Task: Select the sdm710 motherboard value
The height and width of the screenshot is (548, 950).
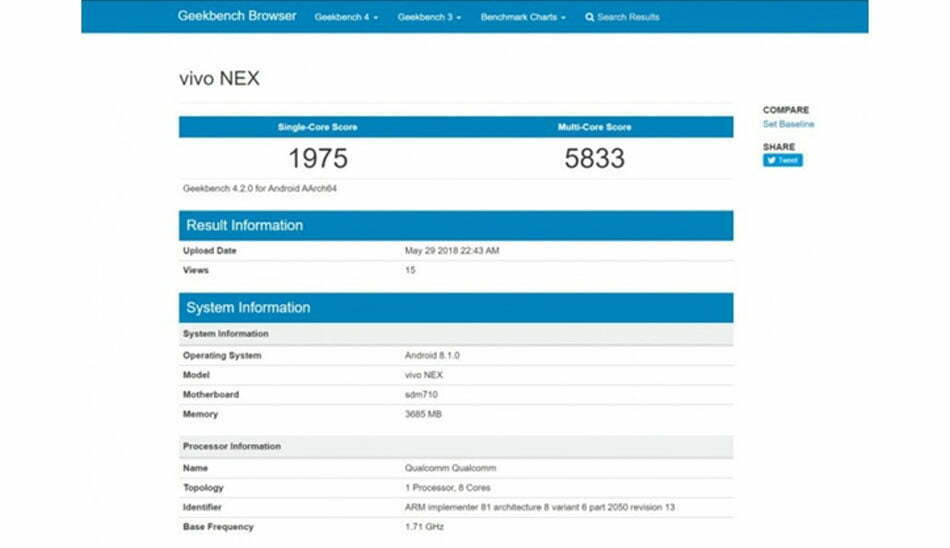Action: click(x=421, y=395)
